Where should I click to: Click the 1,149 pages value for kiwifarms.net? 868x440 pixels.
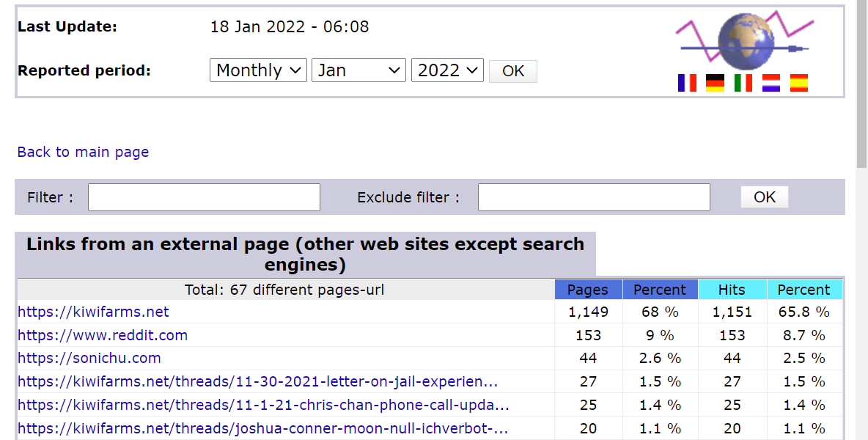(588, 312)
